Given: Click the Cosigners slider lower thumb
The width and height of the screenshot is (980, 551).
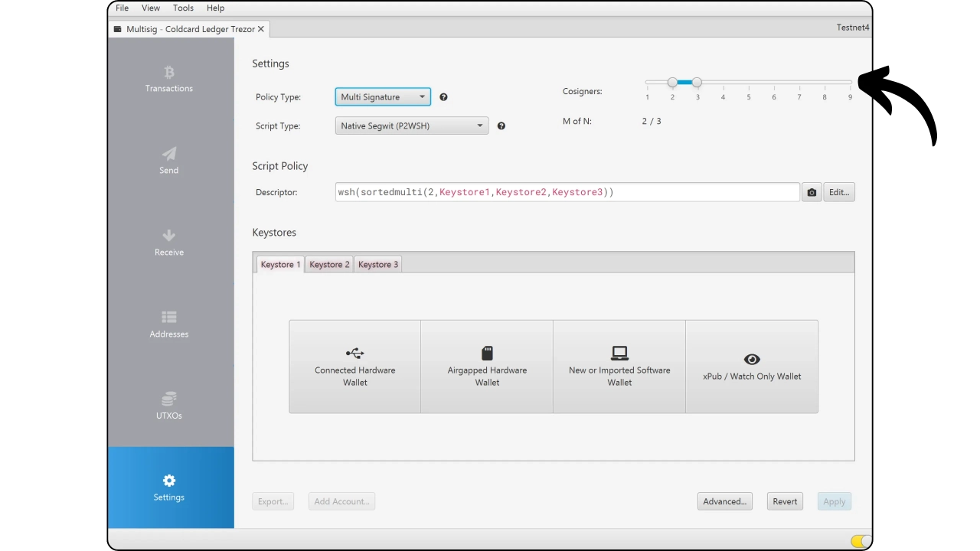Looking at the screenshot, I should 672,83.
